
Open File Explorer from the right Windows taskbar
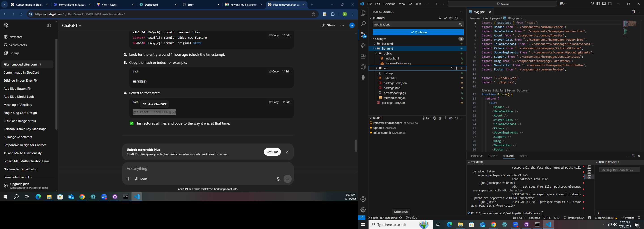(460, 225)
